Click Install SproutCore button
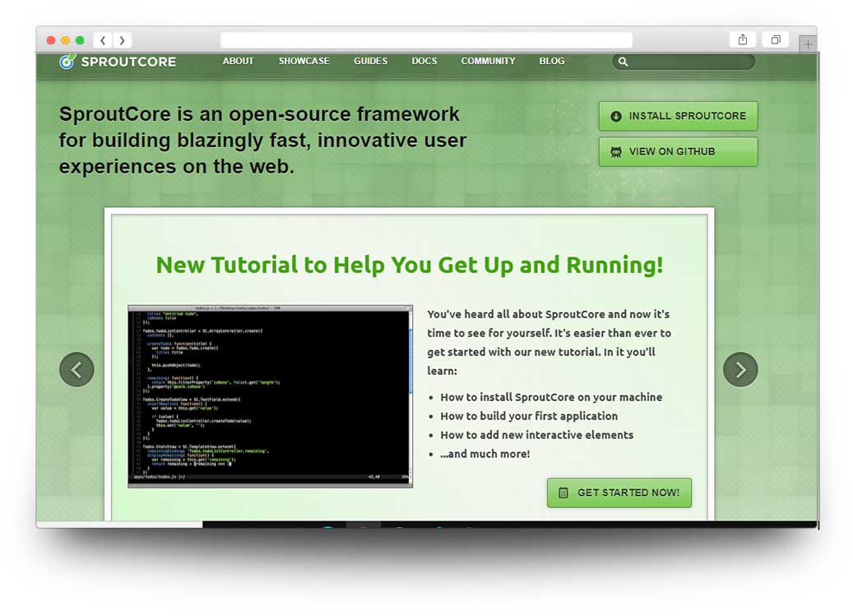Viewport: 853px width, 616px height. point(678,116)
